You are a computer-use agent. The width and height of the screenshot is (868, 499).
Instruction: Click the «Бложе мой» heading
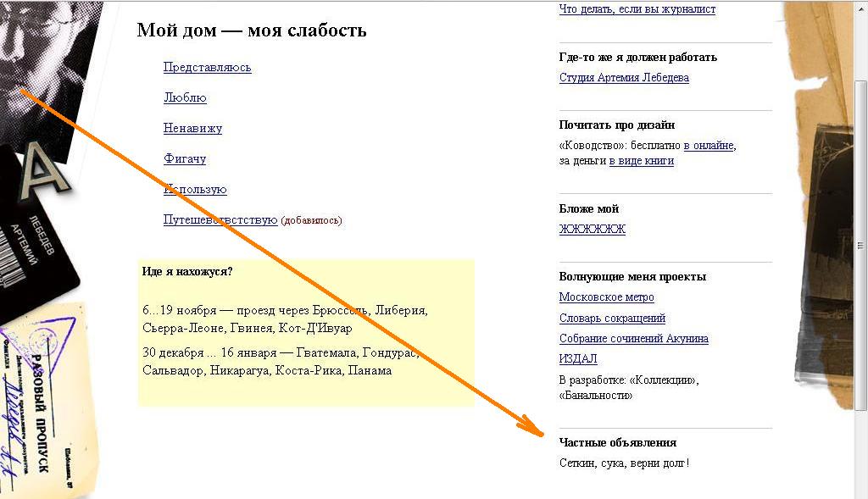tap(589, 208)
